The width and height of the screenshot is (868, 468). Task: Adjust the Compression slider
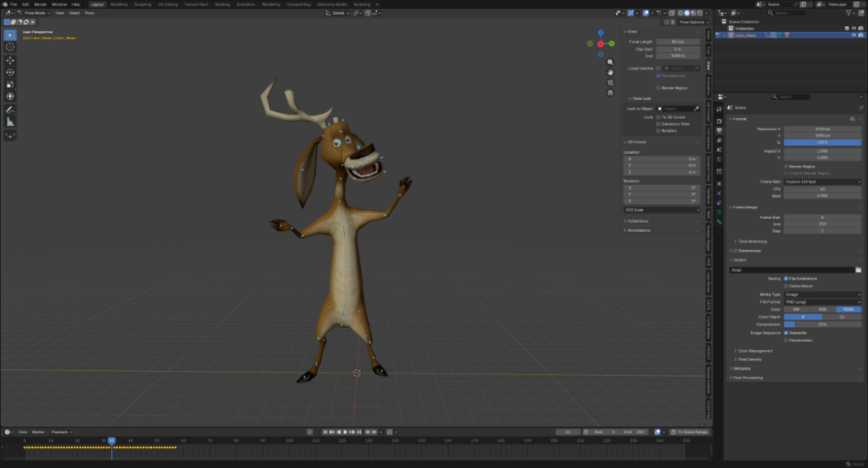[x=823, y=325]
